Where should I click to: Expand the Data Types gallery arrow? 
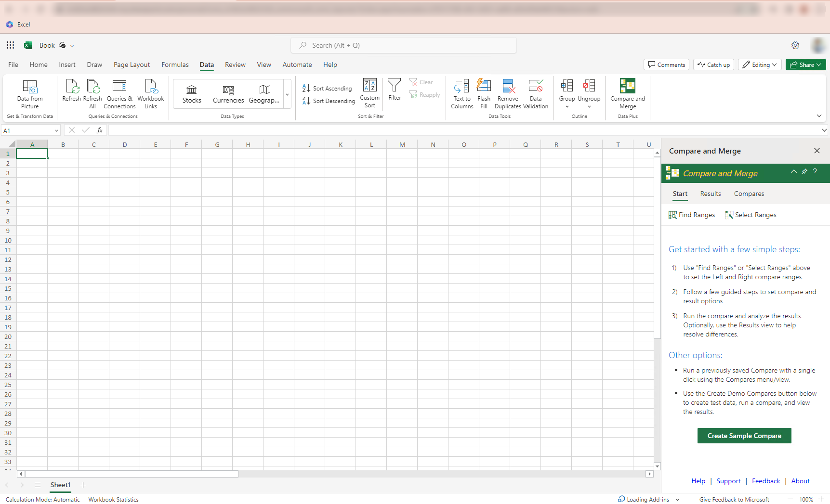pos(287,94)
